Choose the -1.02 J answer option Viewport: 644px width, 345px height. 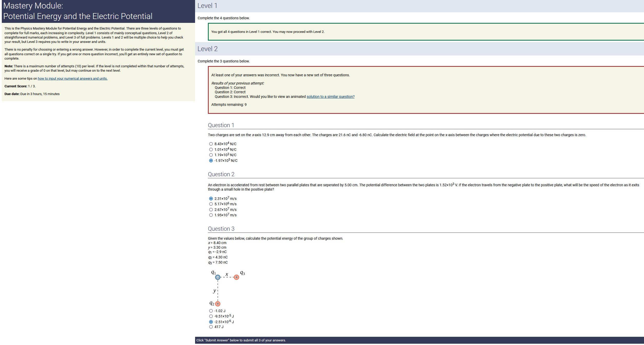211,311
